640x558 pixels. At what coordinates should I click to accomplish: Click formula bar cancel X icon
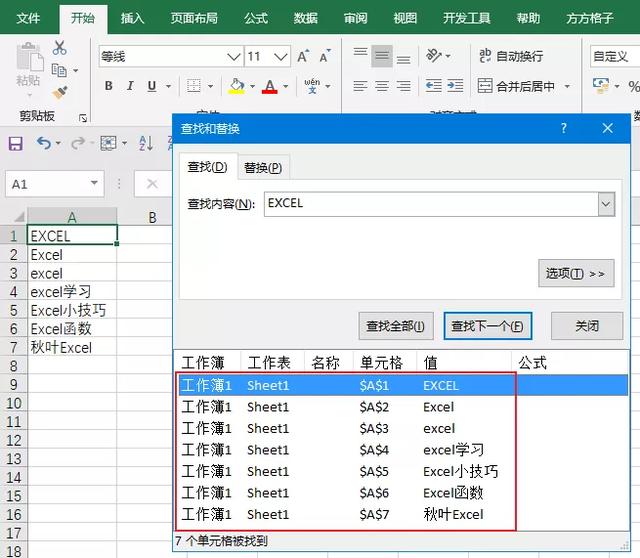152,184
